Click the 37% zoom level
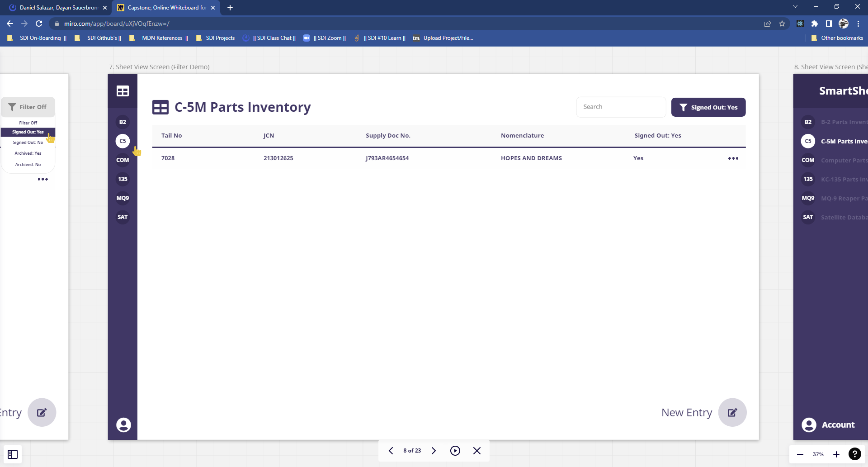Image resolution: width=868 pixels, height=467 pixels. (818, 454)
